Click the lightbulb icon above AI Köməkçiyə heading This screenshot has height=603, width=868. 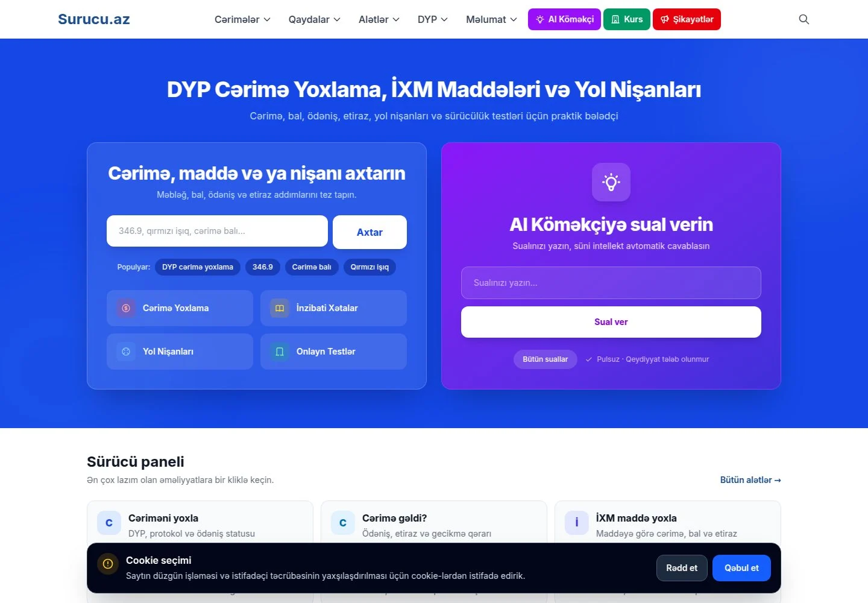[x=611, y=182]
